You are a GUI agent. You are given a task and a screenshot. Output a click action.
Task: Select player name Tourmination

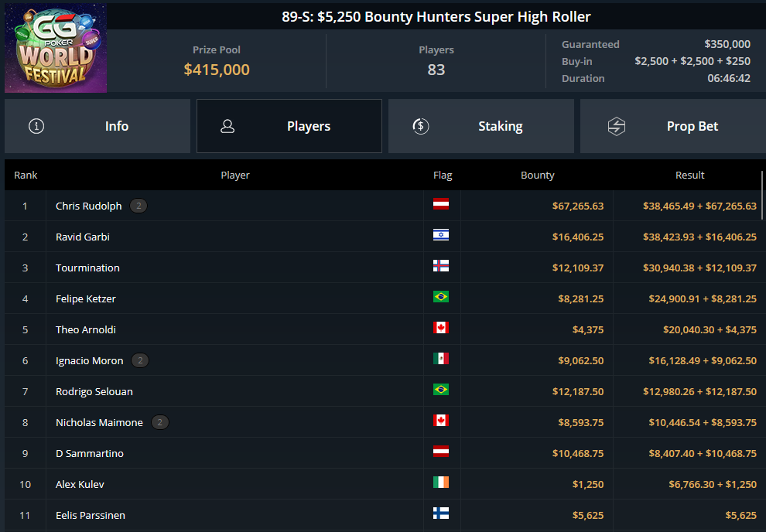tap(87, 268)
